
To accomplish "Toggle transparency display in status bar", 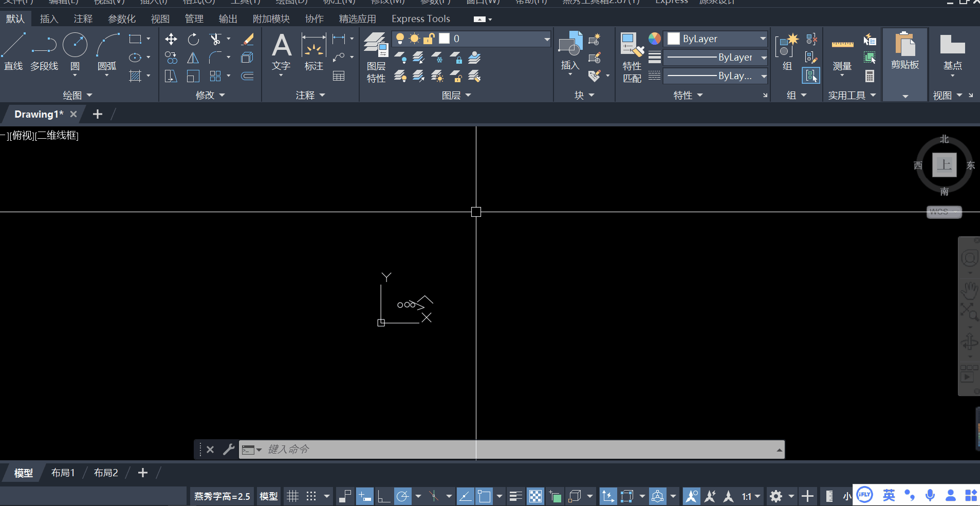I will (535, 496).
